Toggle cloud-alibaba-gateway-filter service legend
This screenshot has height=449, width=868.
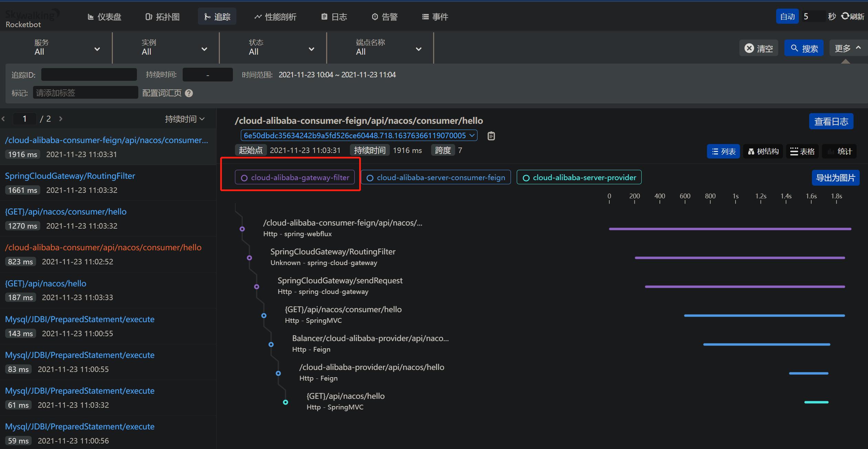click(x=295, y=177)
